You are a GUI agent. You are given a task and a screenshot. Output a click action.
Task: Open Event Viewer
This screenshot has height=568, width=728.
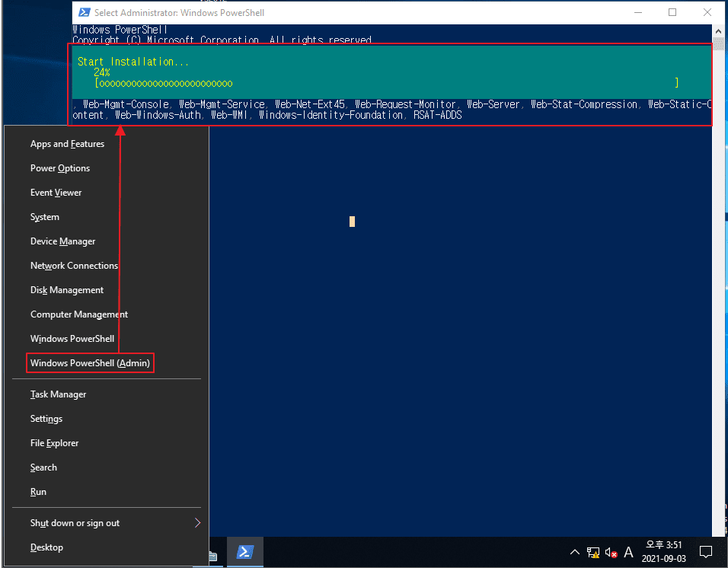[x=56, y=193]
